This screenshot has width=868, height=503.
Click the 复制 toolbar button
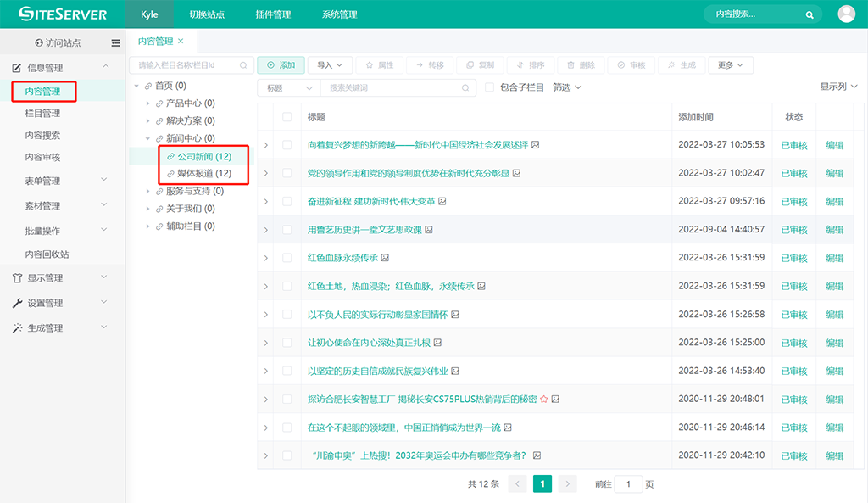[x=480, y=65]
